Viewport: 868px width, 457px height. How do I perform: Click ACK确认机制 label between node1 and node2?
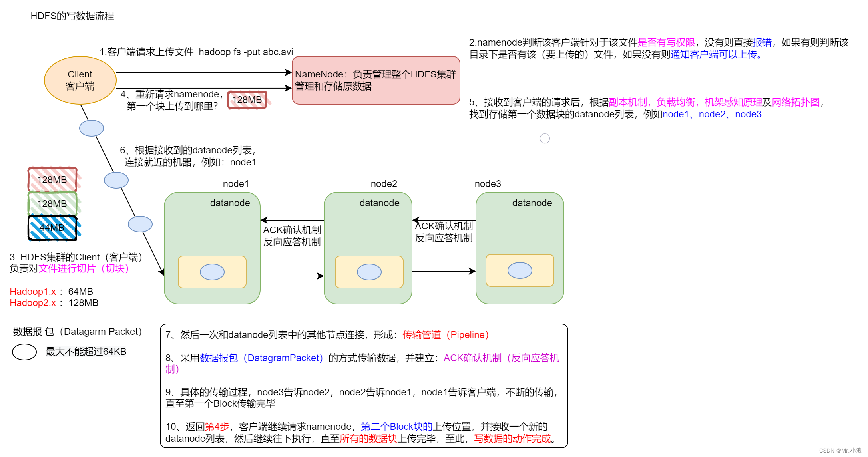click(292, 230)
